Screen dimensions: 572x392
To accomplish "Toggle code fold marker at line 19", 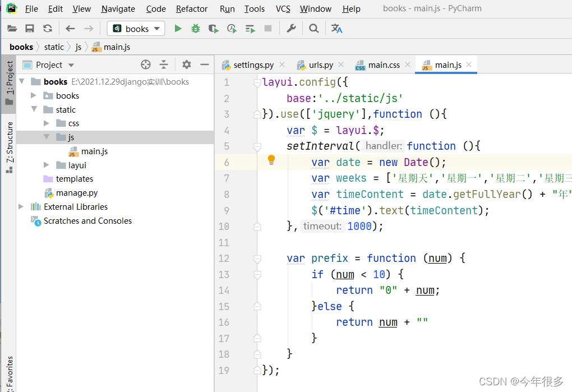I will [257, 370].
